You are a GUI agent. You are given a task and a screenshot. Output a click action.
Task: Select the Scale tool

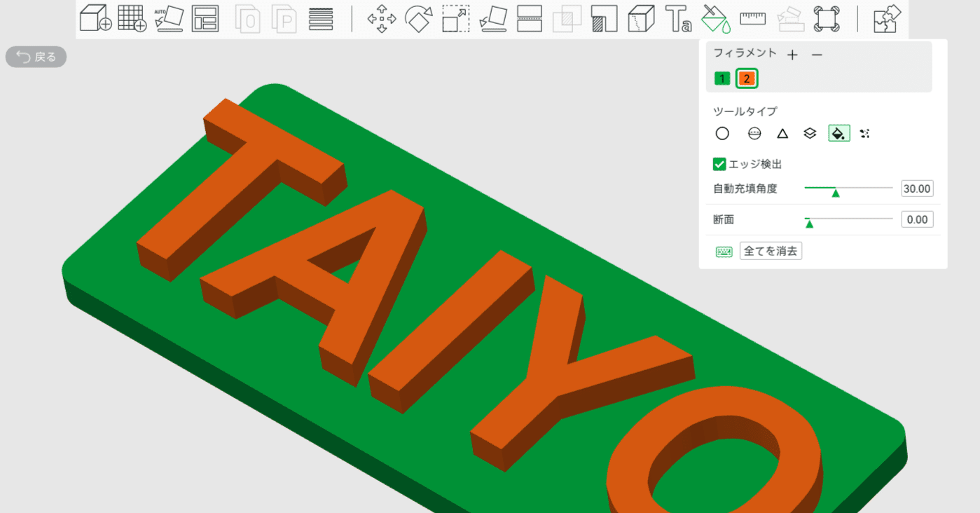[456, 19]
